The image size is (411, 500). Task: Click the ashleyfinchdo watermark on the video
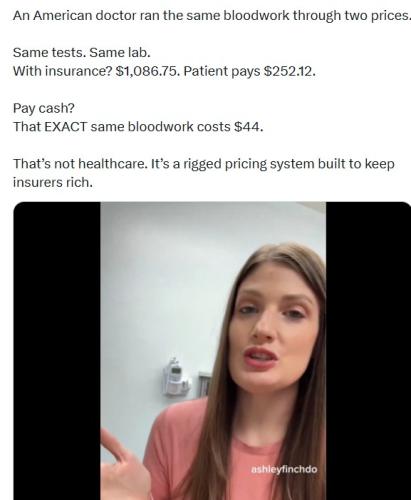pyautogui.click(x=284, y=469)
